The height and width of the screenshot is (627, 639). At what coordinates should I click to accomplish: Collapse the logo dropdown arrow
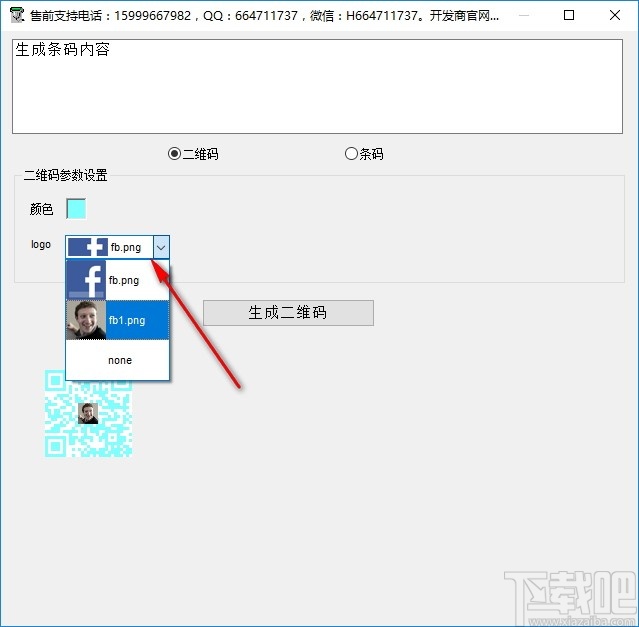tap(161, 247)
